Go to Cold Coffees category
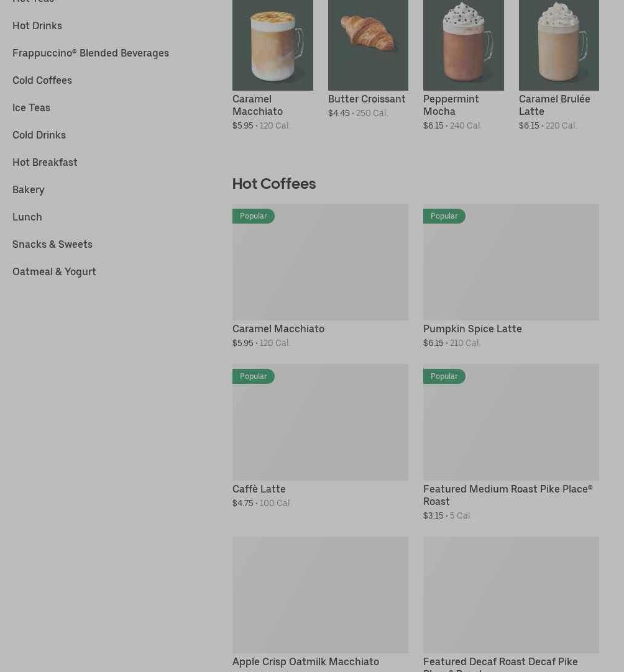 (42, 81)
